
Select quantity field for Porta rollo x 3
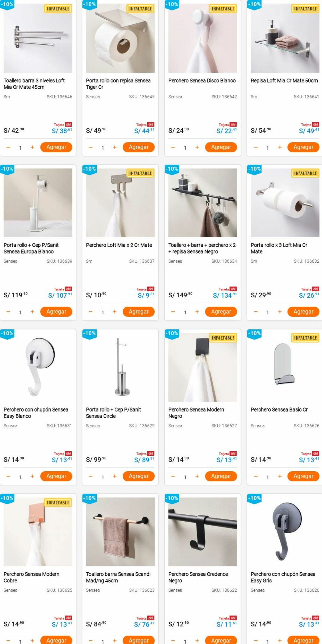(x=267, y=312)
